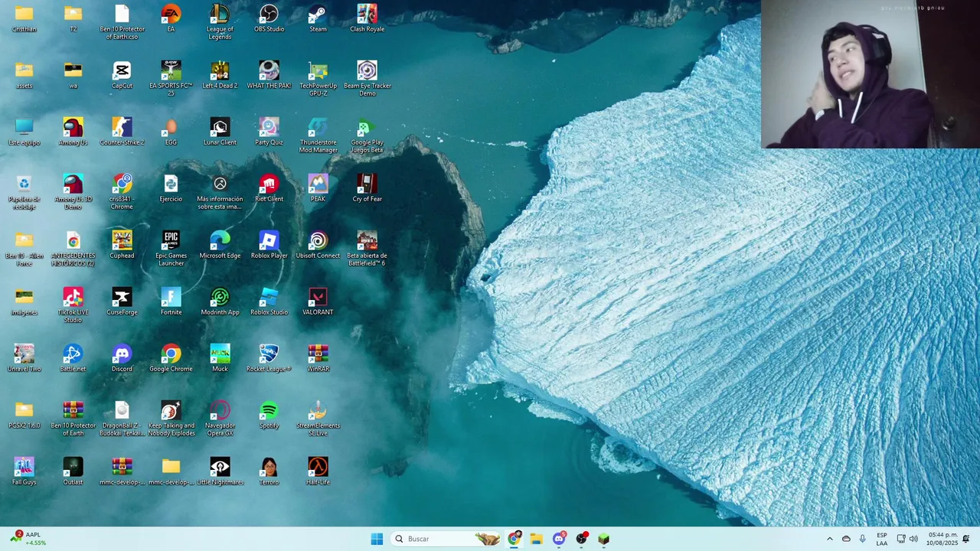Select the Roblox Studio icon
The image size is (980, 551).
[x=269, y=302]
